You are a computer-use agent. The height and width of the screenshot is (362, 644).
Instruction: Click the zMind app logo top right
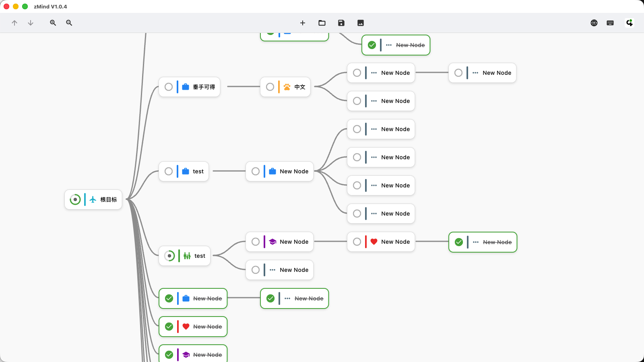click(629, 23)
